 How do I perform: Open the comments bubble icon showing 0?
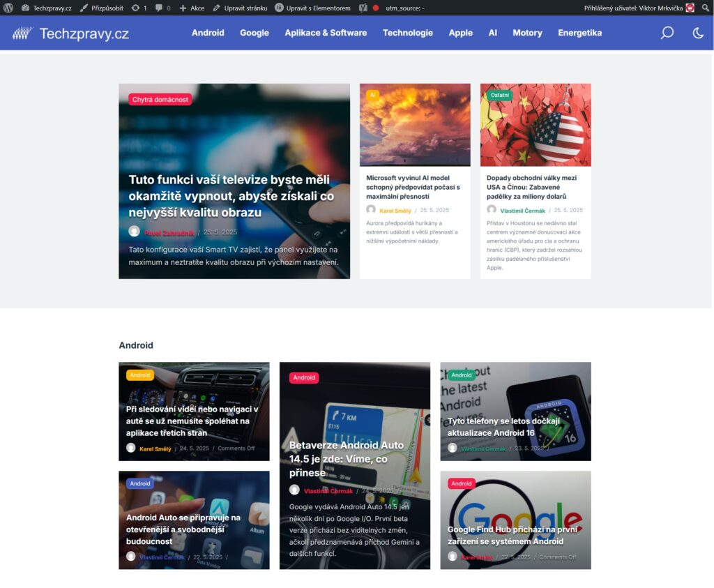pyautogui.click(x=158, y=8)
